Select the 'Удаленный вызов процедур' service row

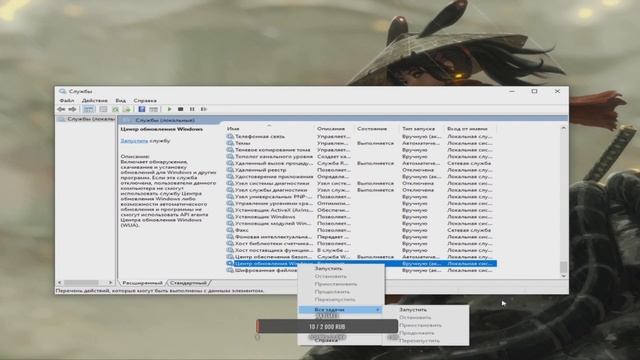point(361,163)
